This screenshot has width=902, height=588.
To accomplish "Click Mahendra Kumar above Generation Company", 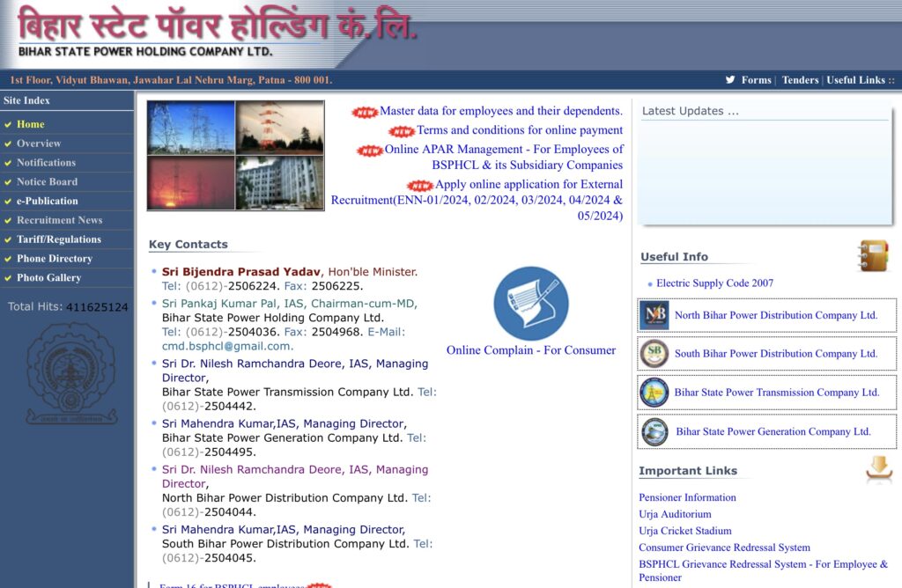I will tap(285, 423).
